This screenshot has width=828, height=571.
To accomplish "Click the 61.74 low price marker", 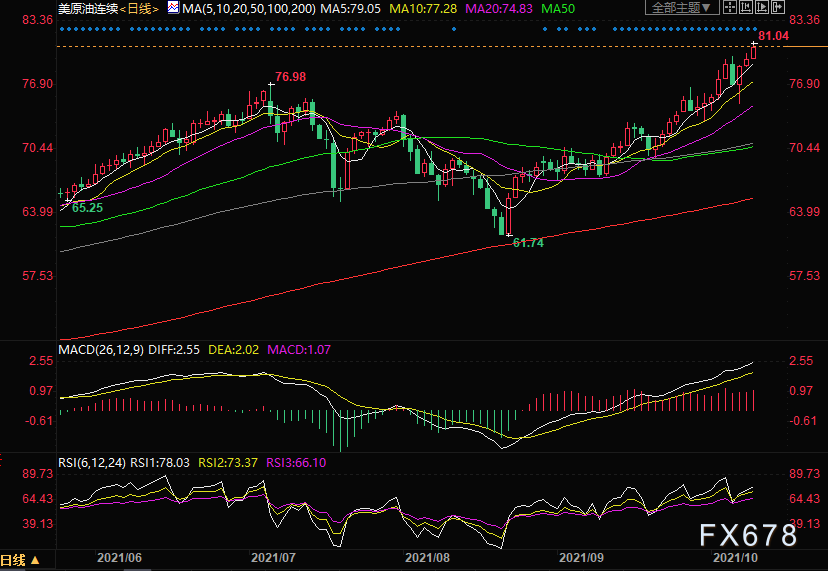I will 528,243.
